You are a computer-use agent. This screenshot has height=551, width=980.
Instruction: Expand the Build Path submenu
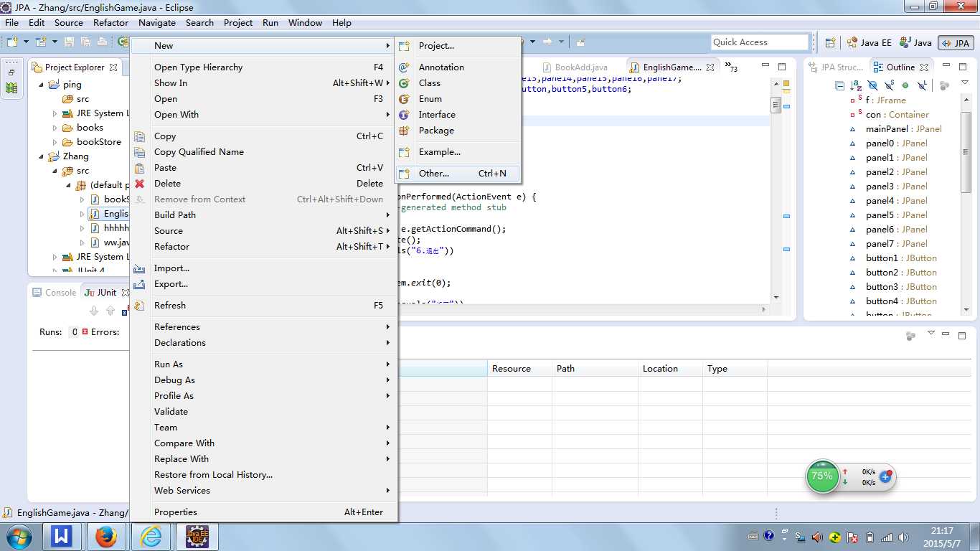point(263,215)
